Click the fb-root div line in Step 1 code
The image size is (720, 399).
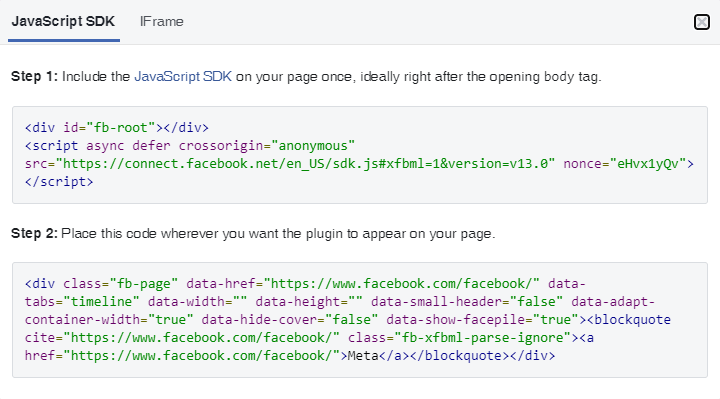(117, 128)
